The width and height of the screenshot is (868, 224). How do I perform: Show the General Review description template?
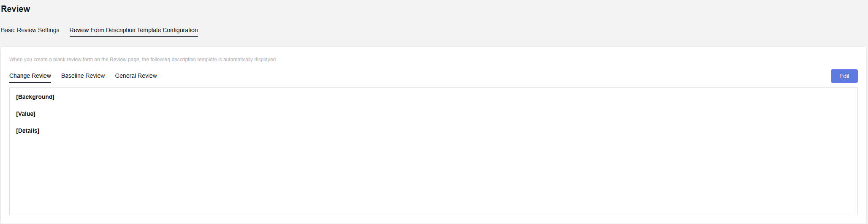pyautogui.click(x=136, y=76)
